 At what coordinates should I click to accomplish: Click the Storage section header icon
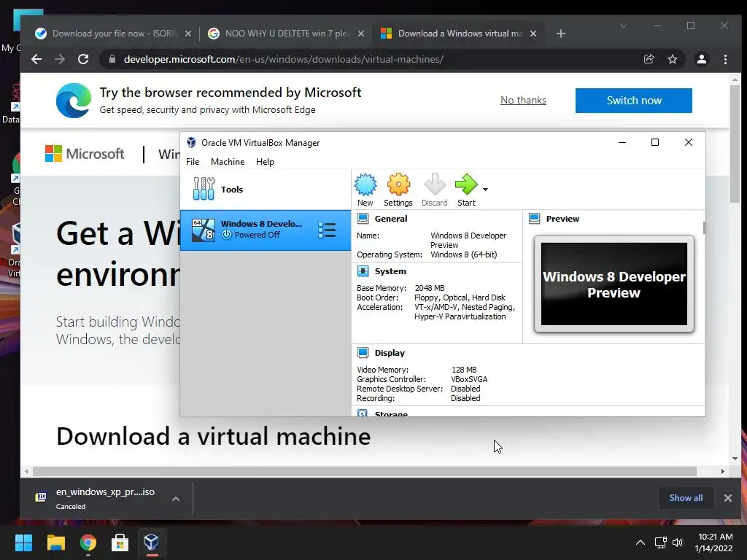[363, 413]
